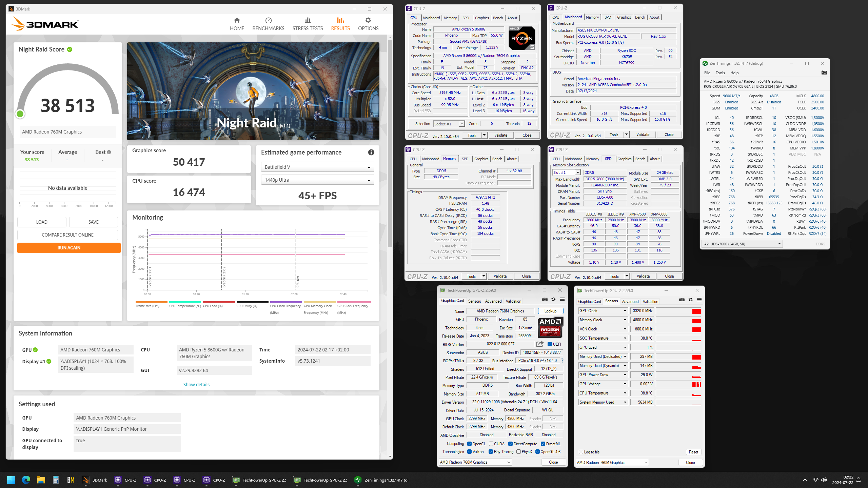
Task: Toggle Ray Tracing checkbox in GPU-Z
Action: (491, 452)
